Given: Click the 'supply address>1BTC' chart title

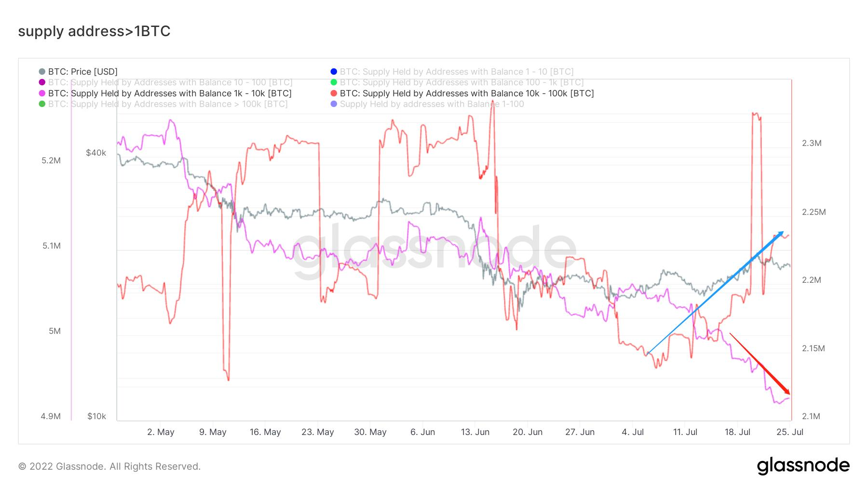Looking at the screenshot, I should coord(95,31).
